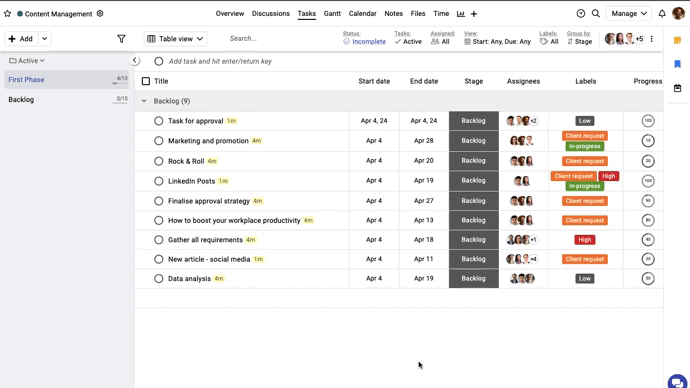Viewport: 690px width, 388px height.
Task: Open notifications bell icon
Action: tap(662, 14)
